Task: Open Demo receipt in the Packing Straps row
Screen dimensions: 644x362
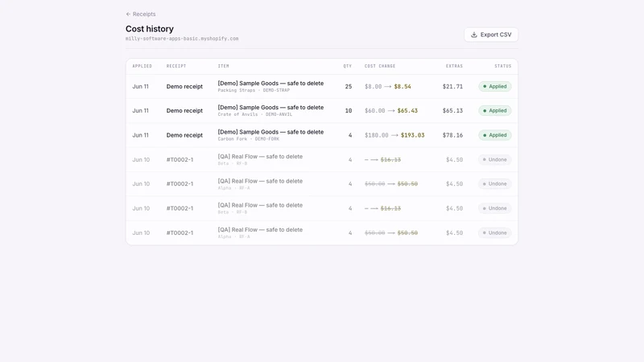Action: click(184, 87)
